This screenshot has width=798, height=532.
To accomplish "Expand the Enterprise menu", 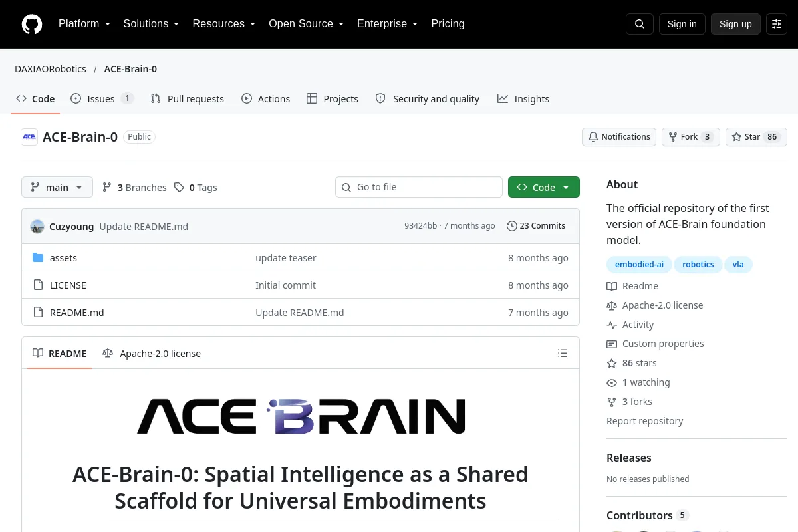I will pyautogui.click(x=387, y=24).
